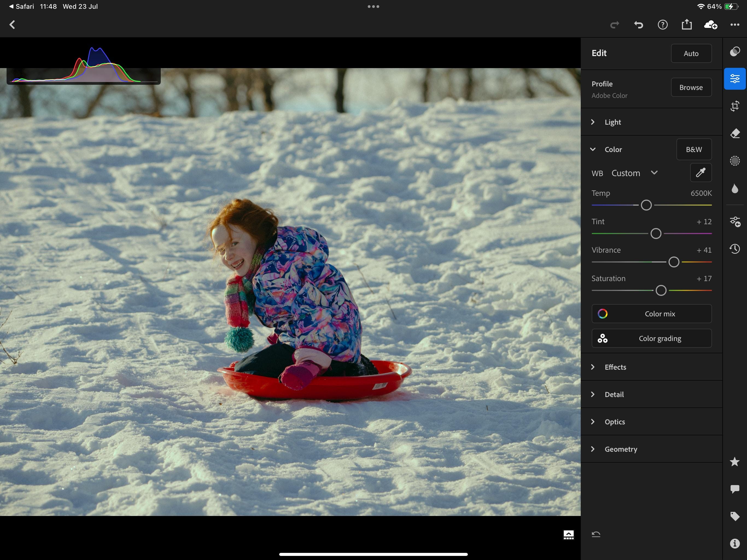The height and width of the screenshot is (560, 747).
Task: Click the reset edits arrow icon
Action: coord(596,534)
